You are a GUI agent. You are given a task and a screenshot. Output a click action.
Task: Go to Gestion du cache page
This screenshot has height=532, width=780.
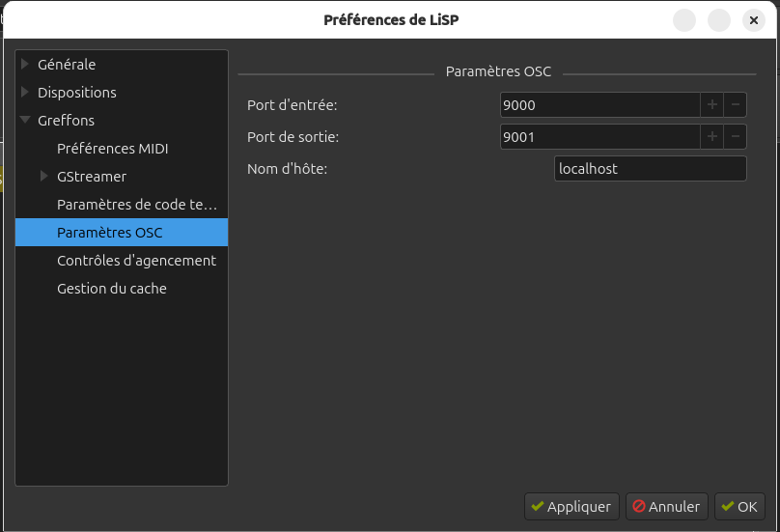(112, 289)
